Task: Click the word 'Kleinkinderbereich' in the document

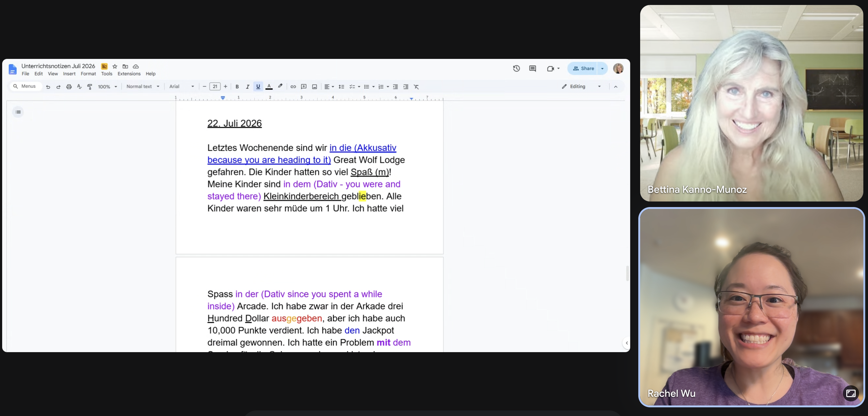Action: tap(301, 197)
